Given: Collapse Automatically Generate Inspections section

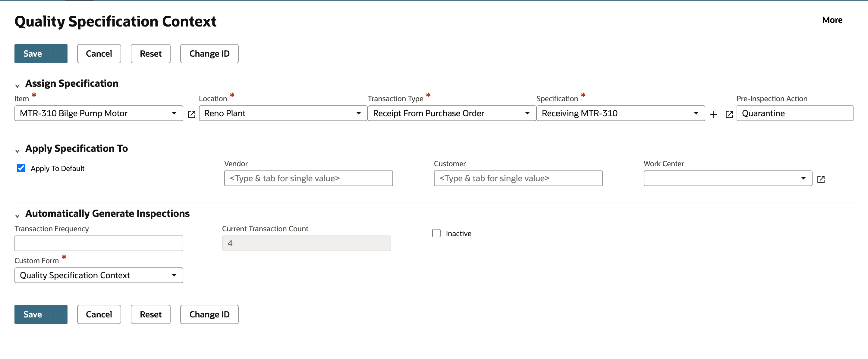Looking at the screenshot, I should [x=17, y=216].
